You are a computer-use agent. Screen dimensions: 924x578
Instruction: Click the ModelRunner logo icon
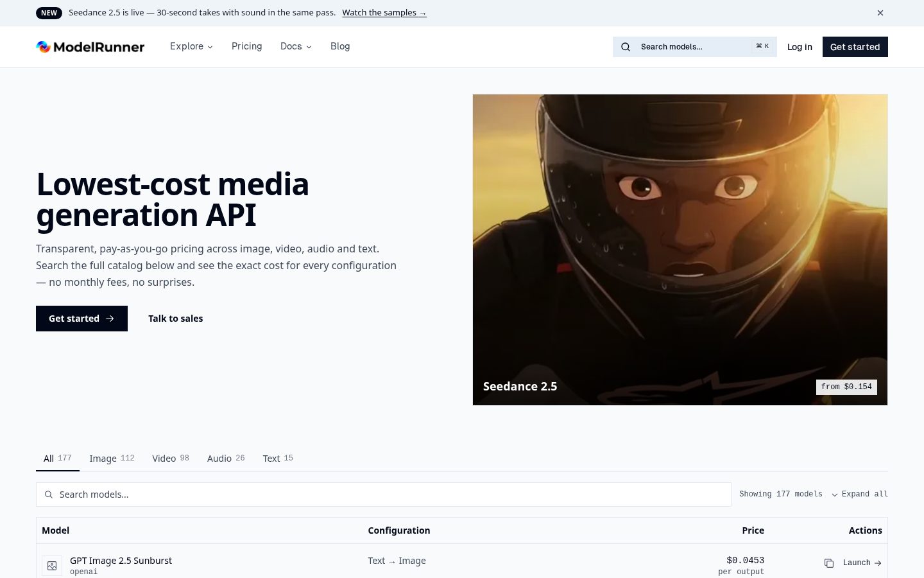coord(43,46)
